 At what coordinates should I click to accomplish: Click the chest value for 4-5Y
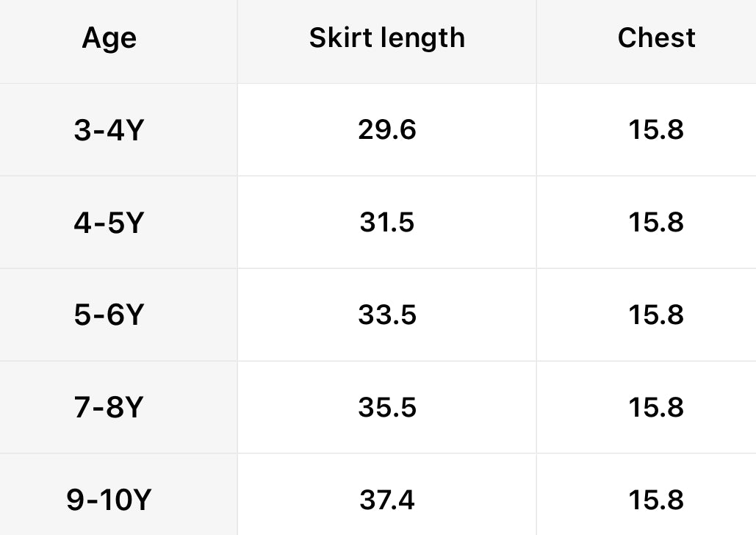(656, 223)
